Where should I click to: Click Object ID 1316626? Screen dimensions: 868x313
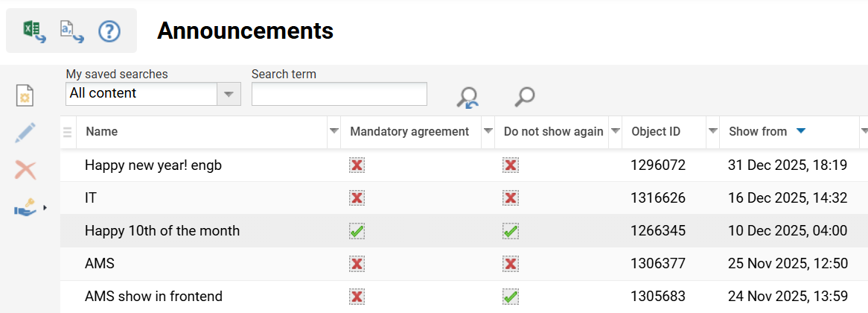(x=658, y=197)
